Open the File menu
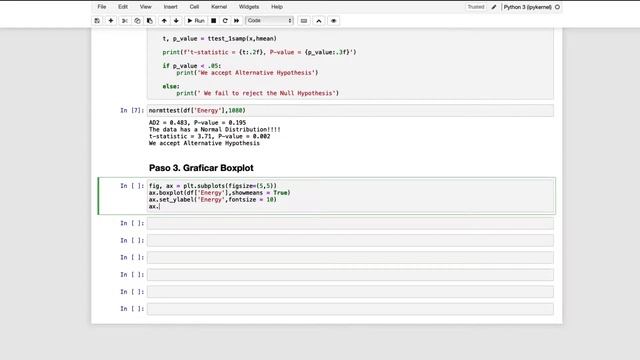 point(102,7)
